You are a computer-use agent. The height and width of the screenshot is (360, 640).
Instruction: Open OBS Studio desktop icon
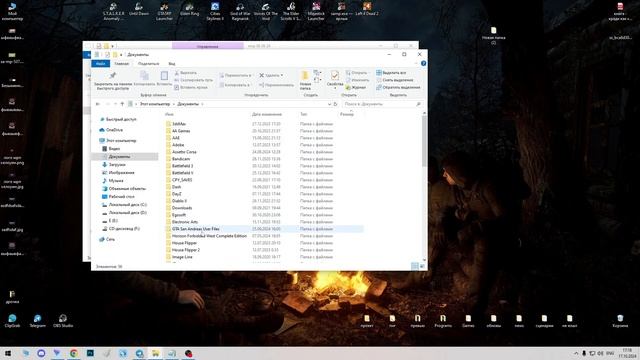pos(62,321)
